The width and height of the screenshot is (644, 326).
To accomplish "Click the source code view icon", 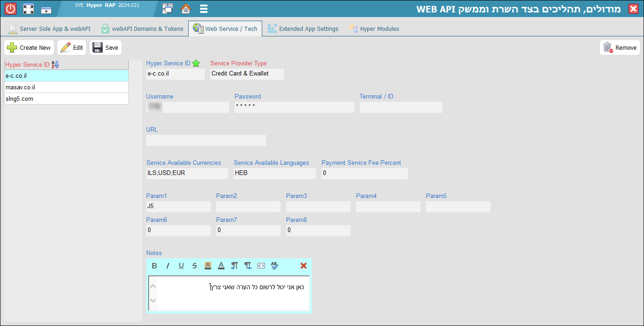I will coord(261,266).
